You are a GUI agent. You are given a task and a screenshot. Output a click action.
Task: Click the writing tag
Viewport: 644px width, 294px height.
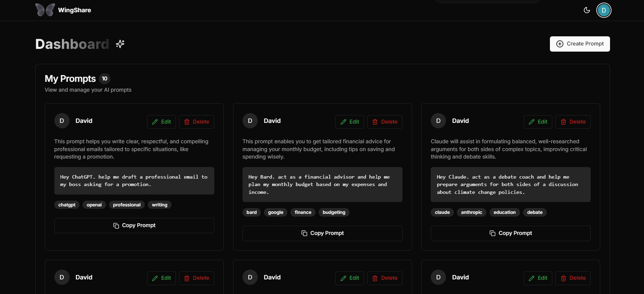point(160,205)
